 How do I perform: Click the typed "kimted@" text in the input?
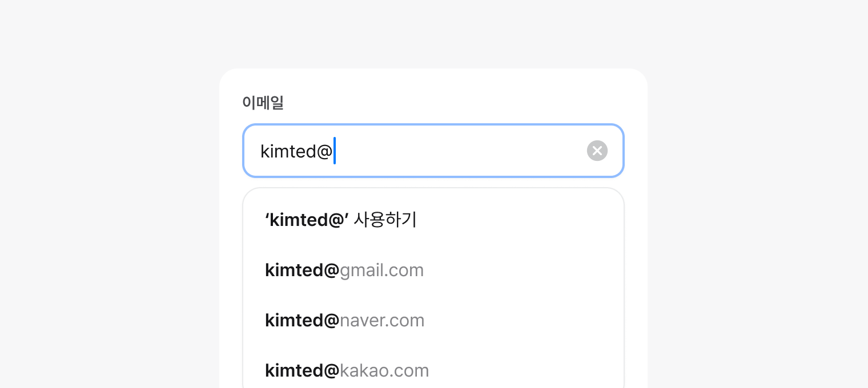296,151
